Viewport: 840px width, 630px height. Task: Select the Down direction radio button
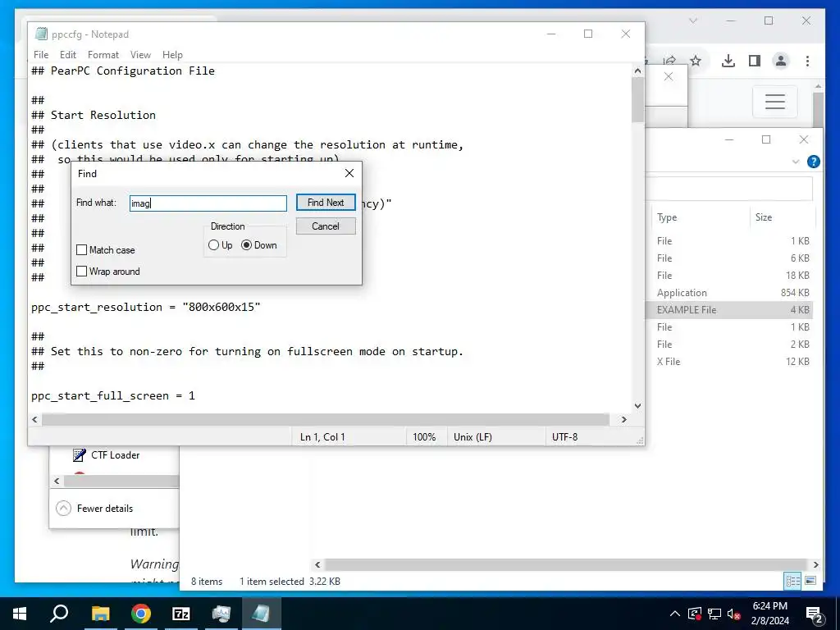click(x=246, y=244)
